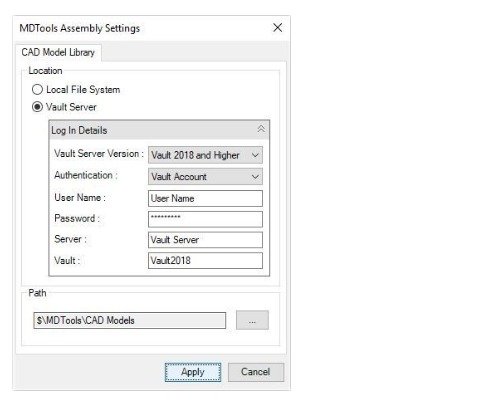Click the Vault 2018 and Higher arrow

255,155
